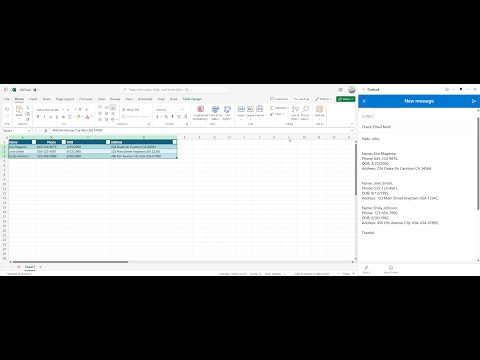The image size is (480, 360).
Task: Switch to the Data tab
Action: click(101, 99)
